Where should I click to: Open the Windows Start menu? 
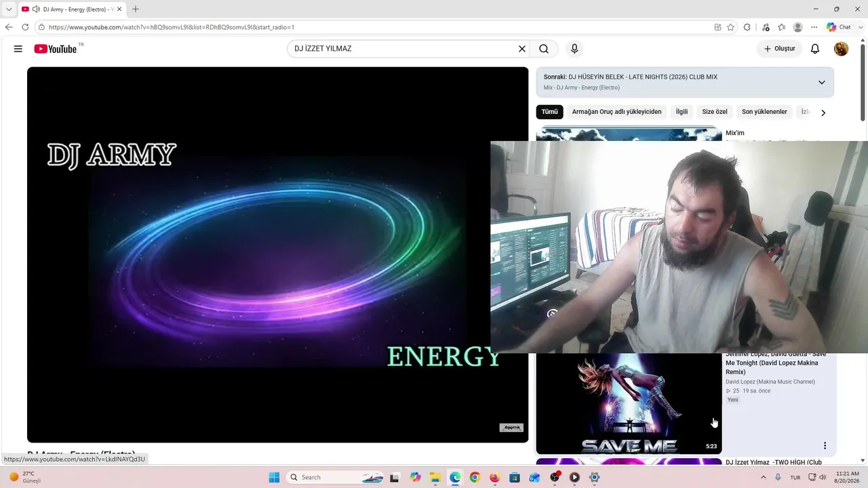[x=274, y=477]
